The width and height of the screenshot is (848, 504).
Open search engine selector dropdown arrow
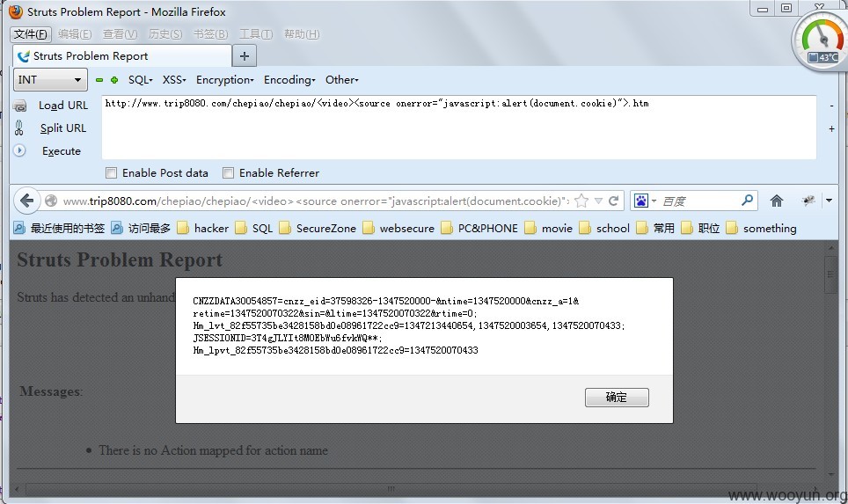(x=654, y=201)
